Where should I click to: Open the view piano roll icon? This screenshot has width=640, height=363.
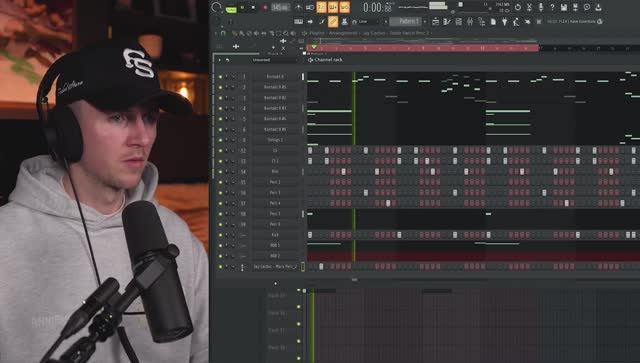447,21
